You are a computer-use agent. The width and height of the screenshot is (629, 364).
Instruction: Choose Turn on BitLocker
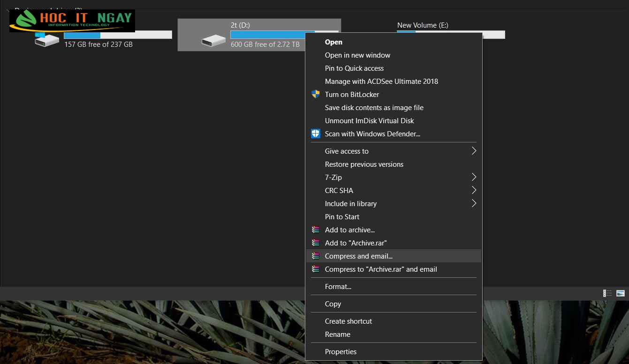[394, 95]
